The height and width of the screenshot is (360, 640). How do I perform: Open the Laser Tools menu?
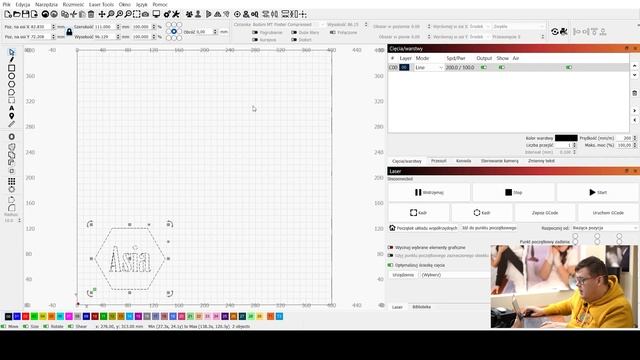[x=101, y=4]
